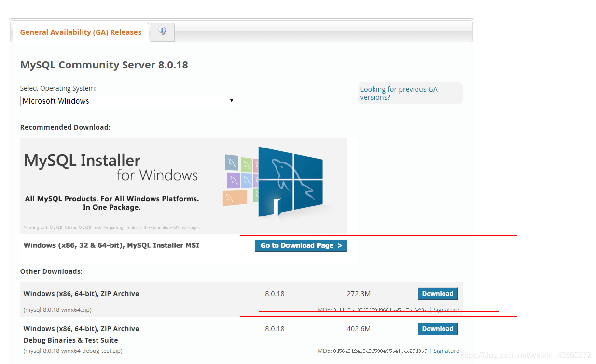The width and height of the screenshot is (596, 364).
Task: Select the (mysql-8.0.18-winx64.zip) filename text
Action: pos(57,310)
